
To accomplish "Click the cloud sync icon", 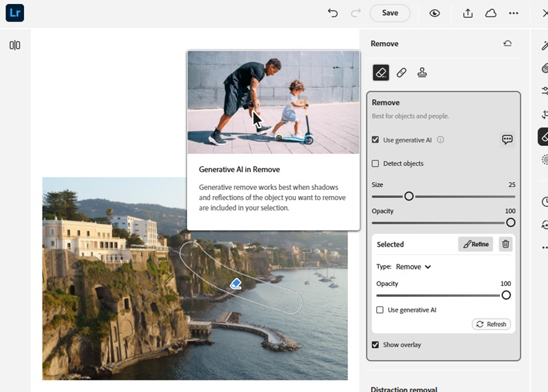I will click(x=490, y=13).
